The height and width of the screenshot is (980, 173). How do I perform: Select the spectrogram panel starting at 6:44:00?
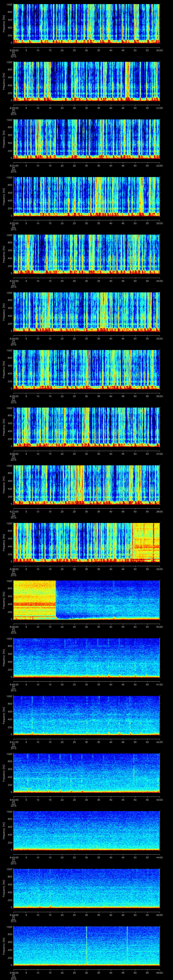[x=87, y=888]
